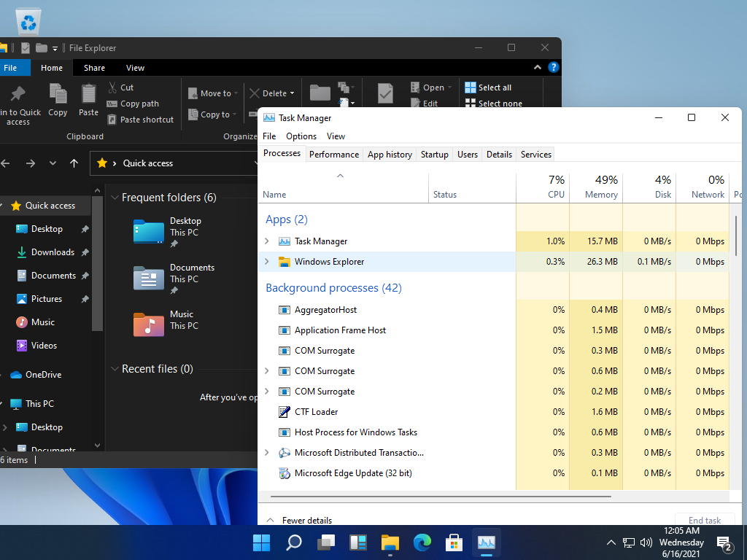
Task: Switch to Share tab in File Explorer
Action: pos(94,68)
